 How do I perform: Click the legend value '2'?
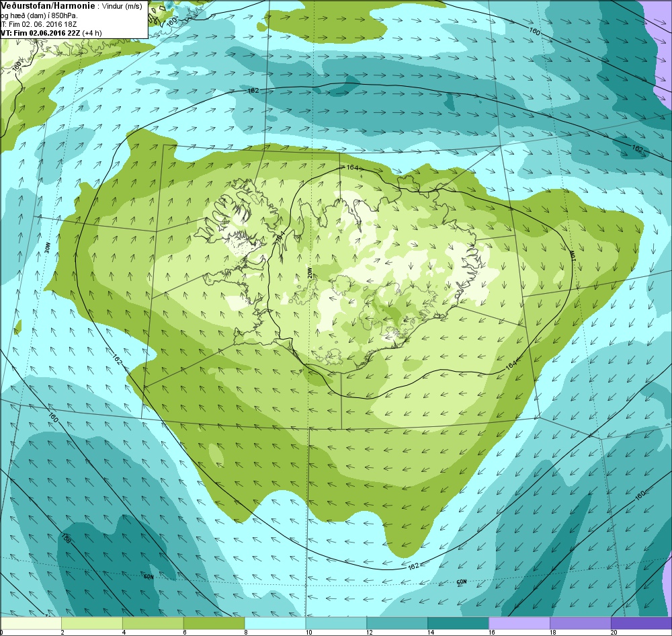tap(62, 632)
